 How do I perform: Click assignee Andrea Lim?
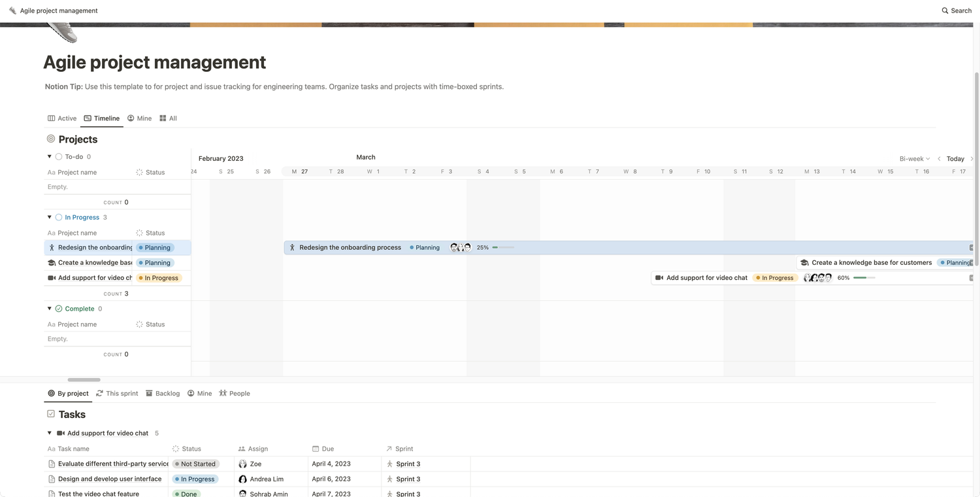point(261,479)
